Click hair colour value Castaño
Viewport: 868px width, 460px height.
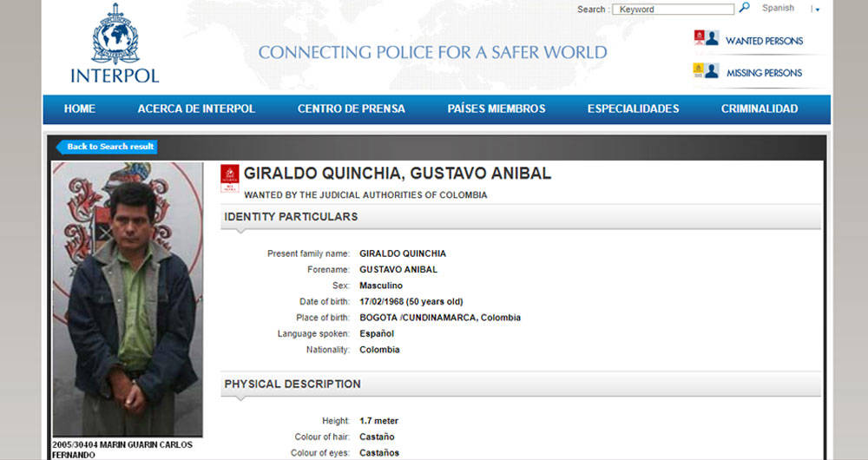click(x=377, y=437)
